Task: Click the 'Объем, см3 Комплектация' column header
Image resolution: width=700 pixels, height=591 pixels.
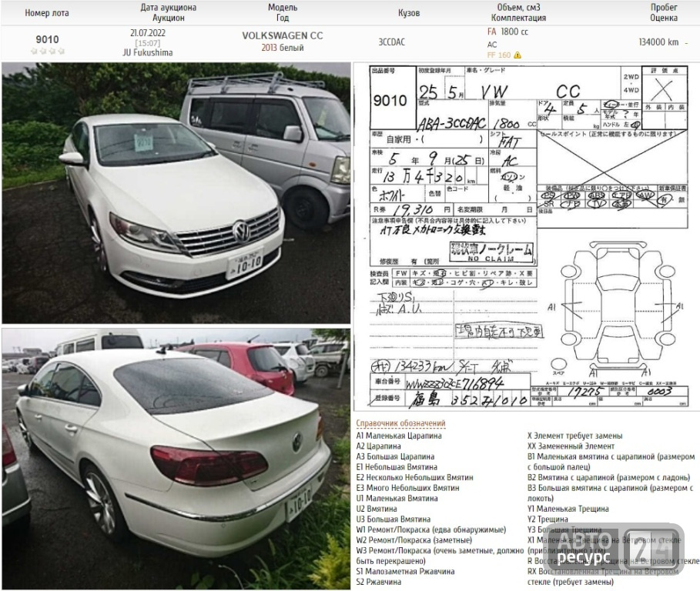Action: click(518, 12)
